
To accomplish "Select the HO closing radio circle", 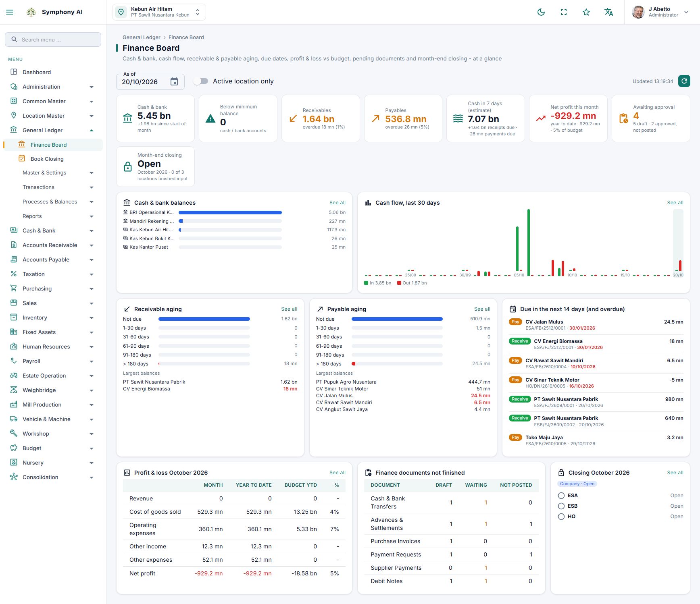I will point(561,517).
